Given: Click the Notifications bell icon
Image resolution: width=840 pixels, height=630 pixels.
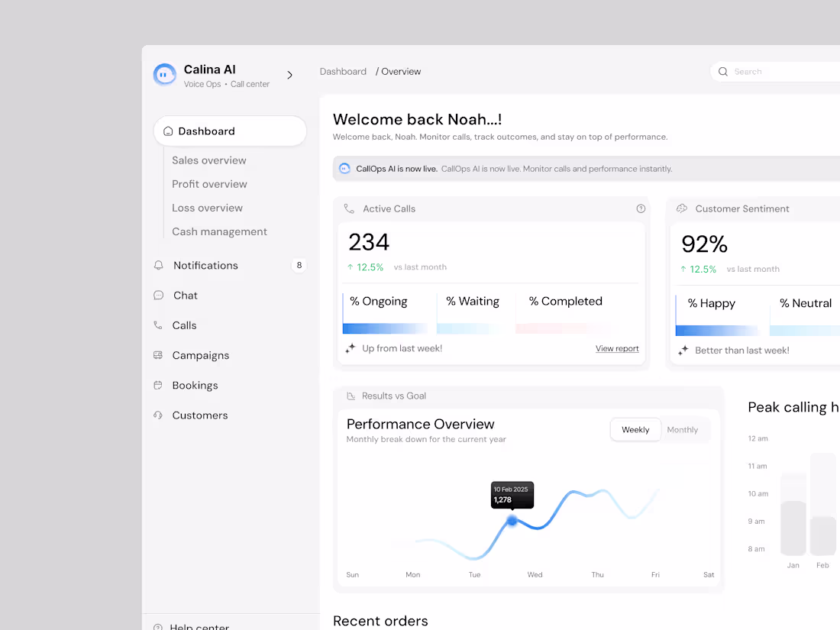Looking at the screenshot, I should coord(158,265).
